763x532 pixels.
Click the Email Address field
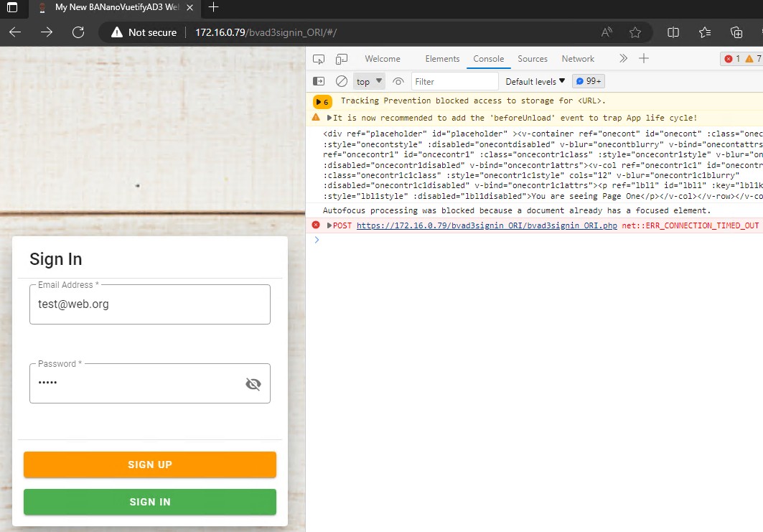point(150,304)
